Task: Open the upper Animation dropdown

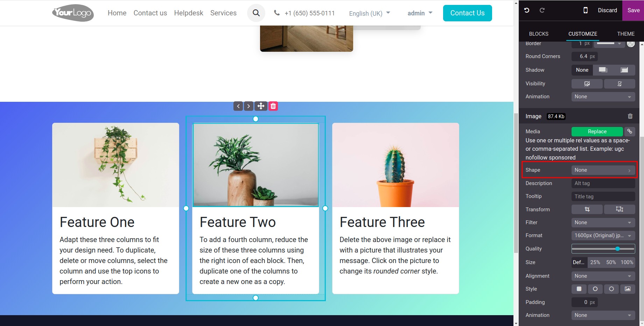Action: (603, 97)
